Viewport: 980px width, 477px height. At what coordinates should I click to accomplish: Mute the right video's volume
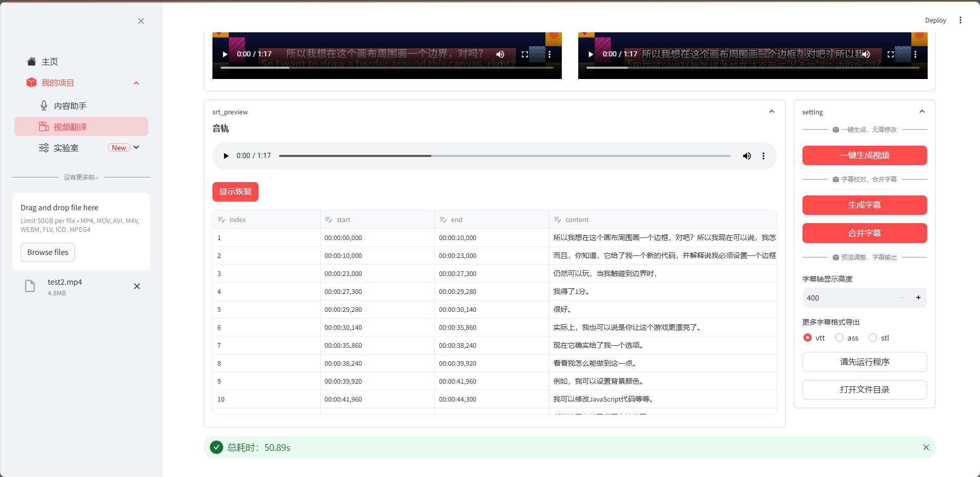(x=866, y=54)
